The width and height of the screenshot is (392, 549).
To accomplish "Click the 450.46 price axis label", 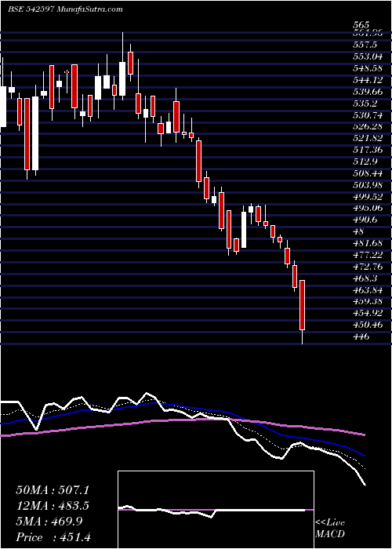I will coord(368,325).
